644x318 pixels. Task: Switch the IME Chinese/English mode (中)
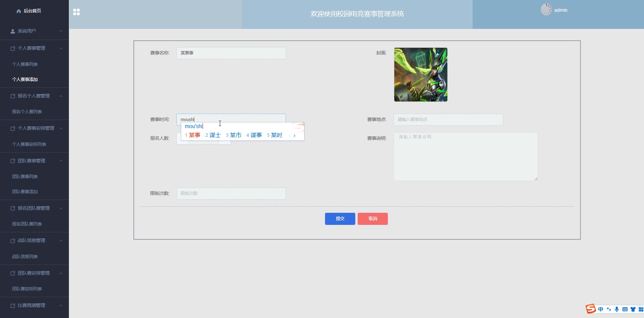(601, 309)
